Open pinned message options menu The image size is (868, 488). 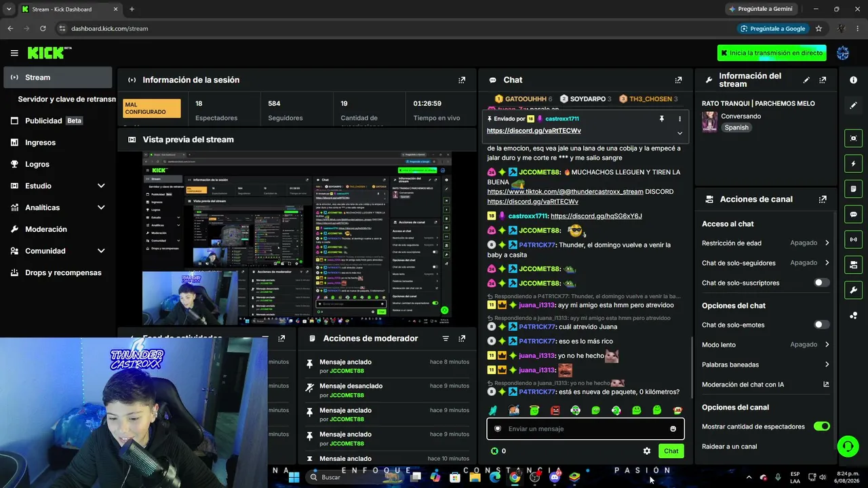click(679, 119)
